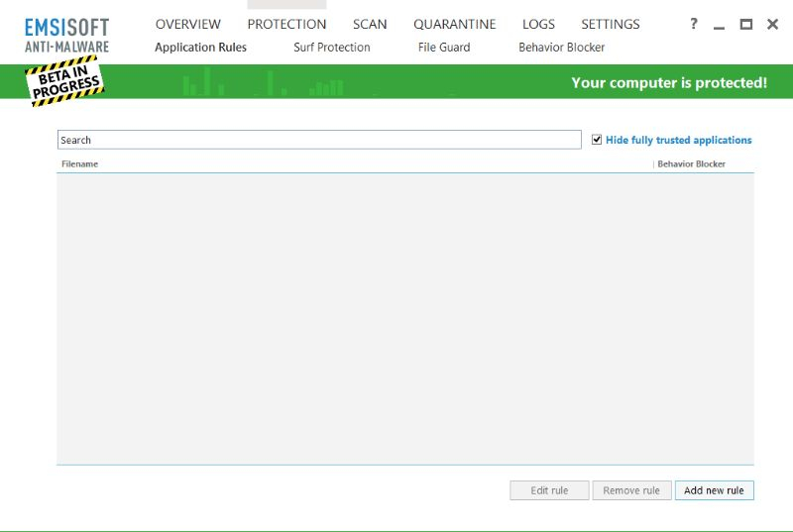Click the Behavior Blocker column header

pyautogui.click(x=691, y=164)
